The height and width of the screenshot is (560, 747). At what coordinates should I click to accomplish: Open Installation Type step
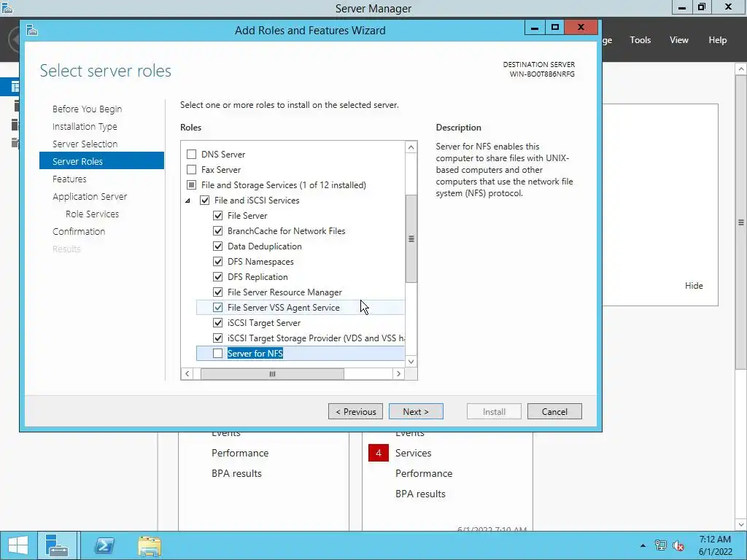[x=85, y=127]
